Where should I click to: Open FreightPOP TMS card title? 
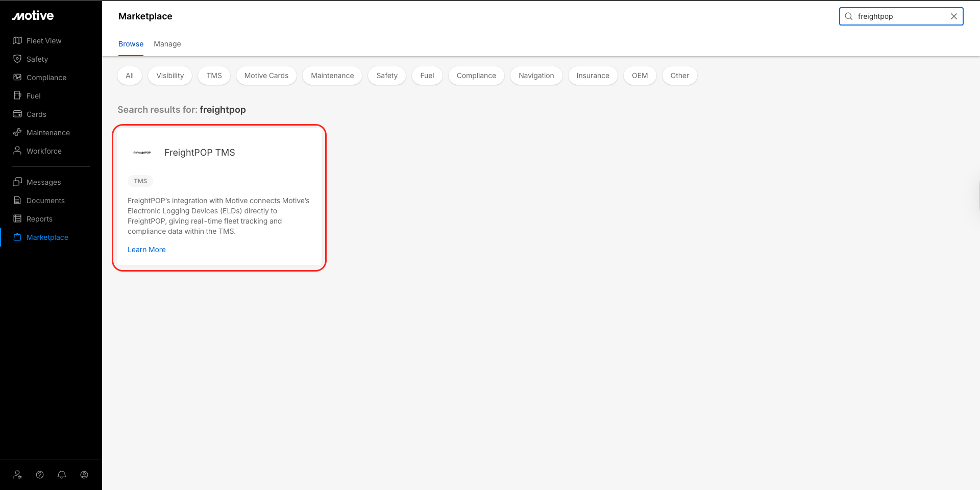[200, 153]
